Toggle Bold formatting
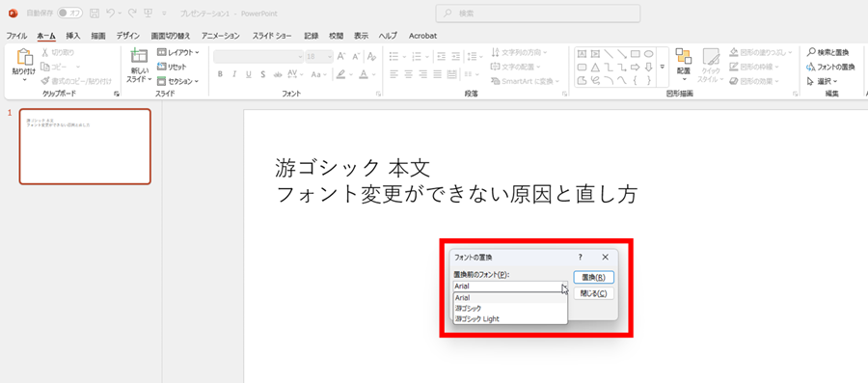This screenshot has height=383, width=868. point(220,74)
